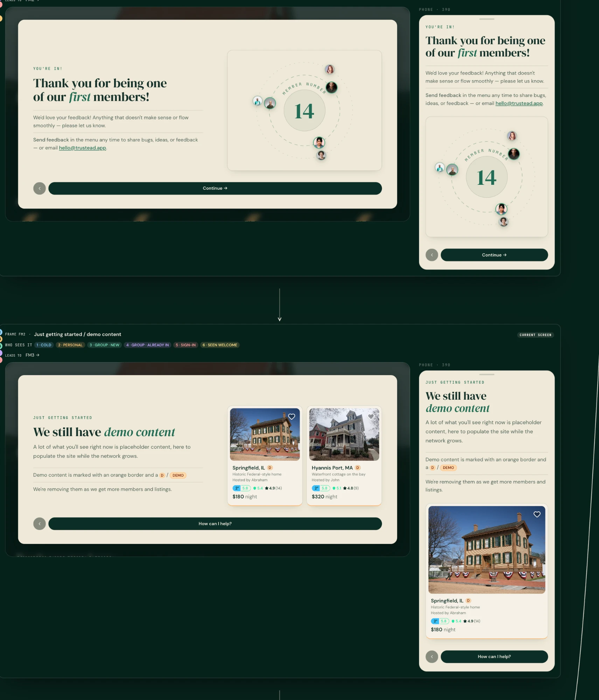Viewport: 599px width, 700px height.
Task: Open the Springfield house photo in desktop frame
Action: (x=265, y=434)
